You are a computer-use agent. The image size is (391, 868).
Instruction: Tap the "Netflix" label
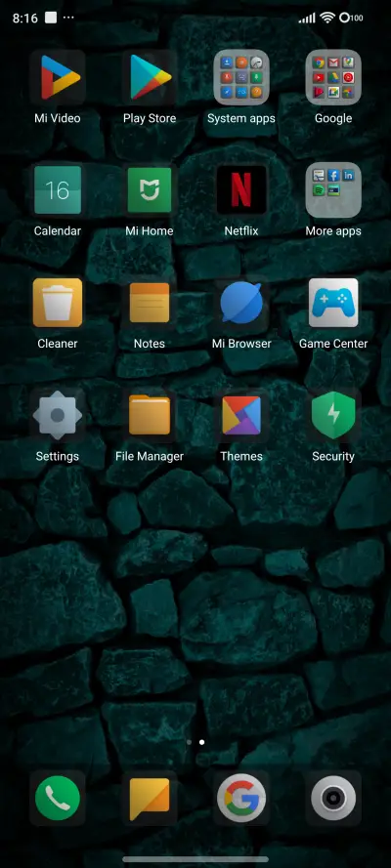point(241,230)
